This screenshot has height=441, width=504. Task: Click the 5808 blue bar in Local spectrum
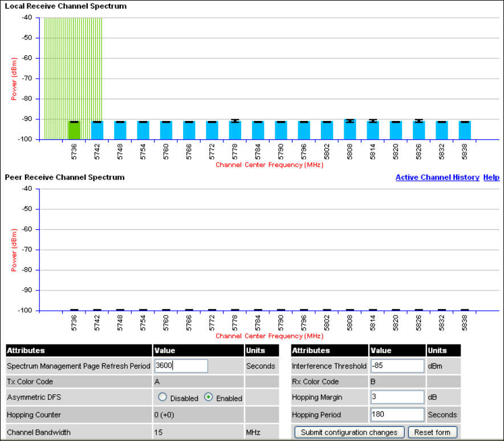pos(349,130)
